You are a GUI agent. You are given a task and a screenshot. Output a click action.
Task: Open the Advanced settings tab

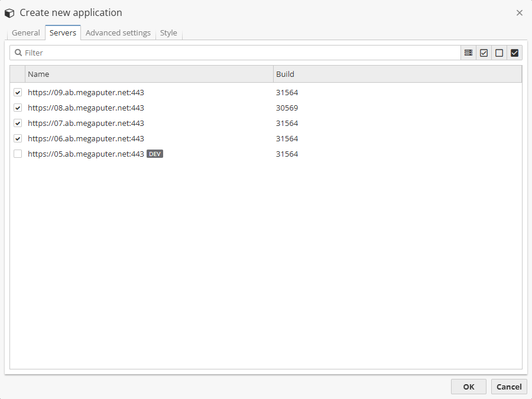coord(118,33)
